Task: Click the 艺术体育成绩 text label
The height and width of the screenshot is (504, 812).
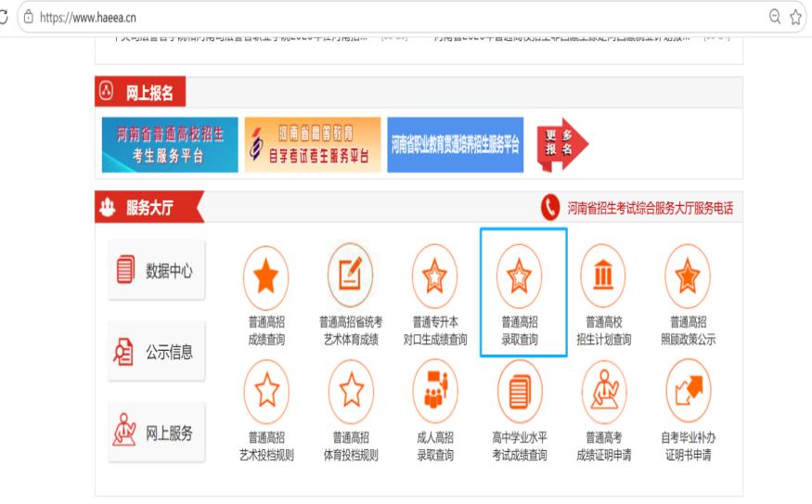Action: (351, 340)
